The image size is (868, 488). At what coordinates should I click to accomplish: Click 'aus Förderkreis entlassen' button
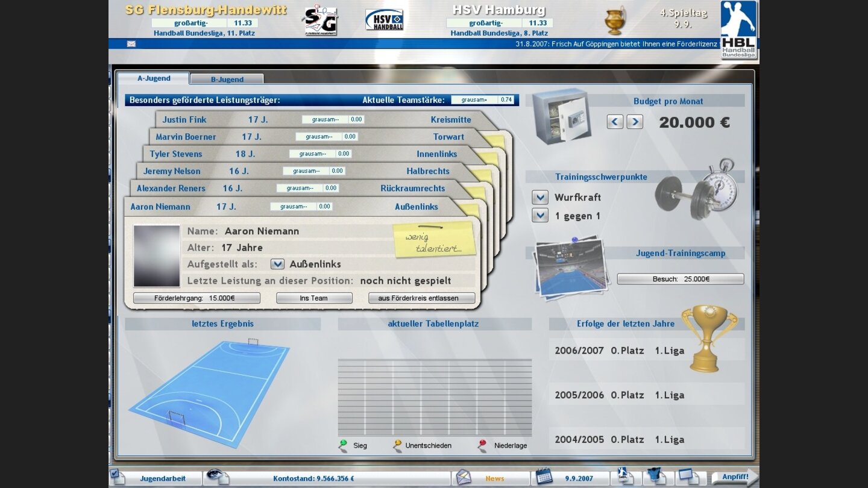[x=422, y=298]
